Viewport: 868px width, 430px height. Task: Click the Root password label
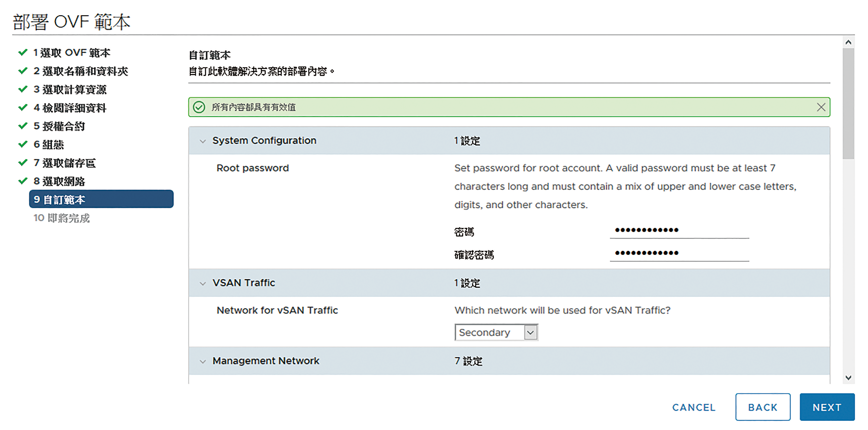click(253, 168)
